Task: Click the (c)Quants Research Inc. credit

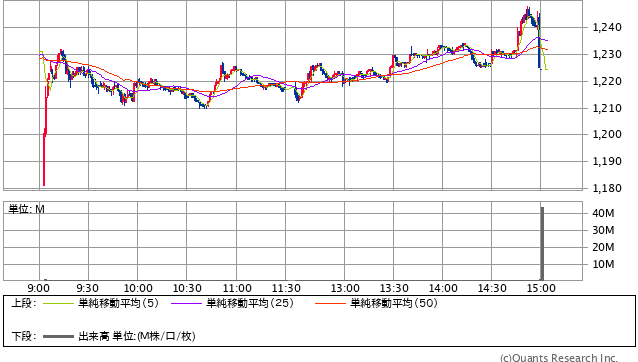Action: [559, 358]
